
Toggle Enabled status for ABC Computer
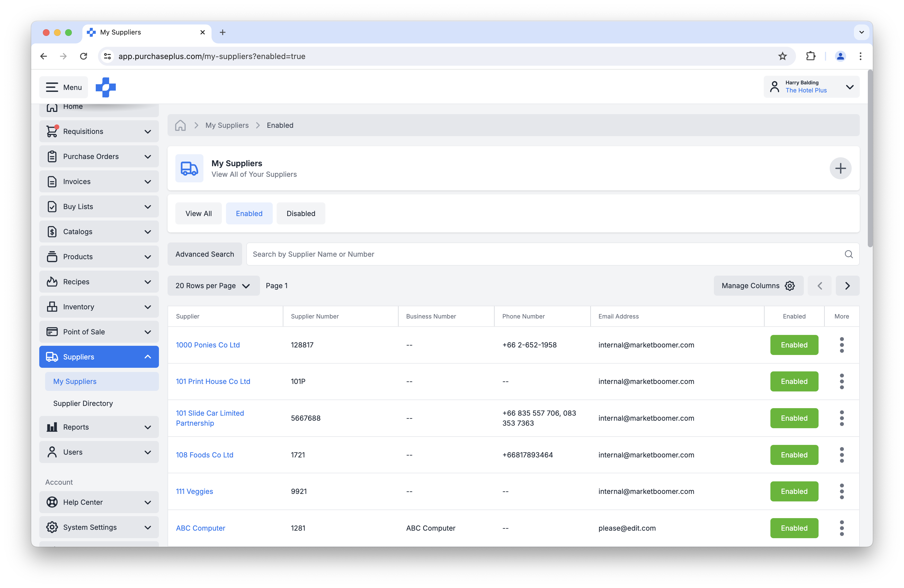(794, 528)
